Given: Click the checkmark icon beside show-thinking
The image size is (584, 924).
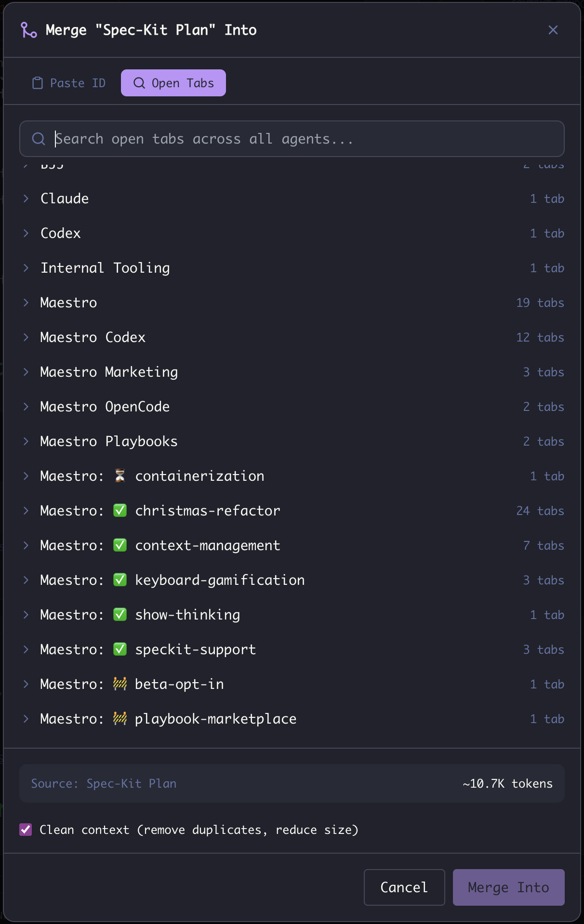Looking at the screenshot, I should 121,614.
